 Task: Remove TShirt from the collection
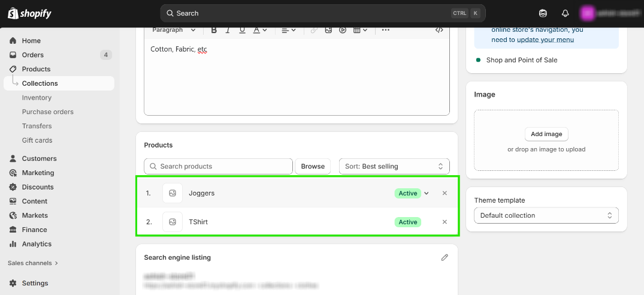(445, 222)
